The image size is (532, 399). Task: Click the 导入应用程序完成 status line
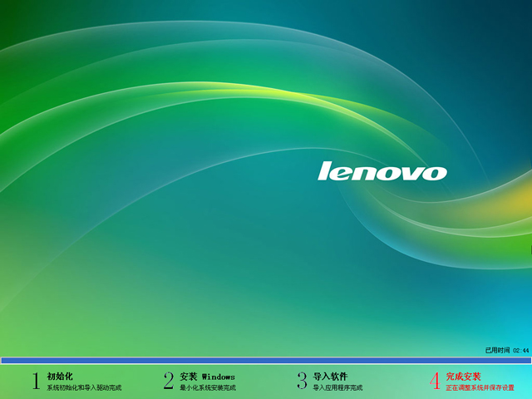point(337,387)
